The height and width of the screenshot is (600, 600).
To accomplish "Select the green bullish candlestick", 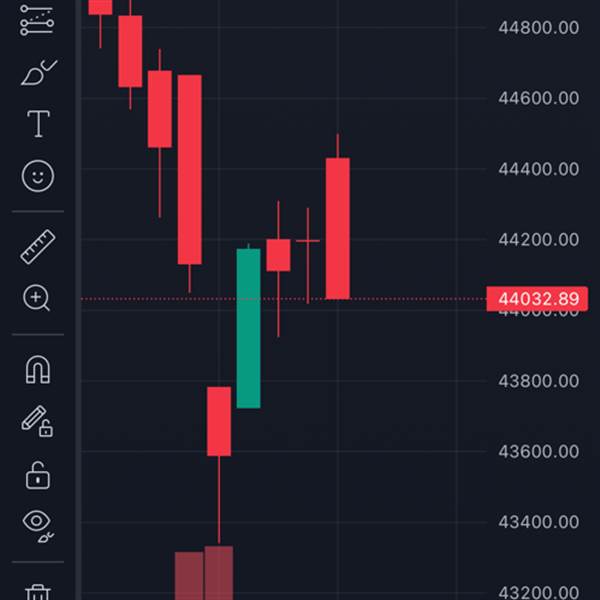I will pyautogui.click(x=248, y=328).
